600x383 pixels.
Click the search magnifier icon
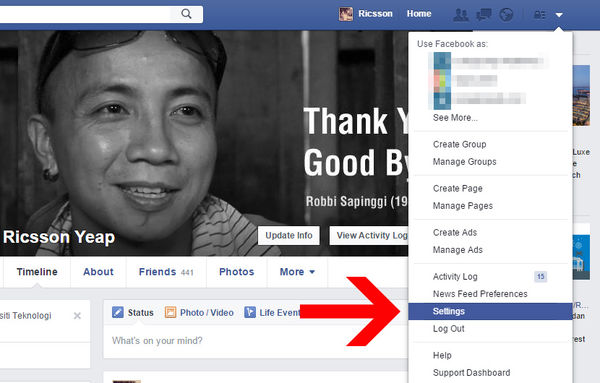point(186,14)
